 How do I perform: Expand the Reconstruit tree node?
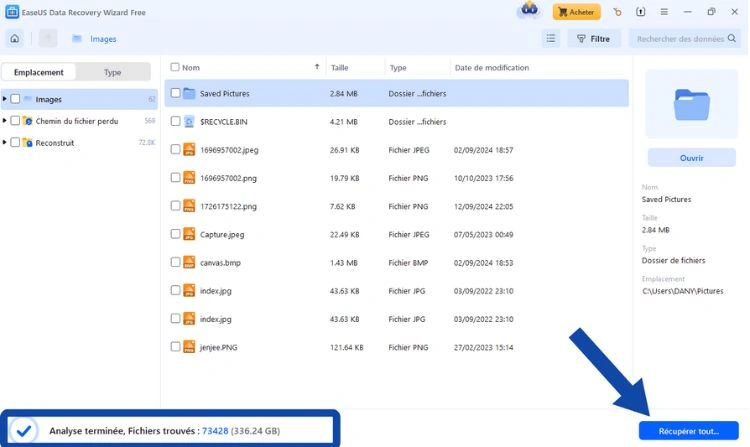point(5,143)
